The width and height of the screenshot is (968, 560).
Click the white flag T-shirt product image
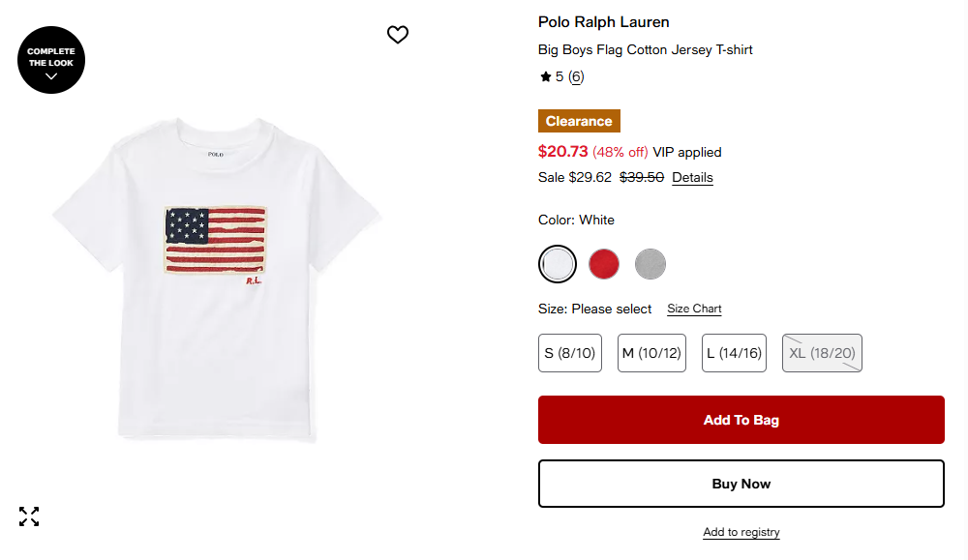click(218, 280)
